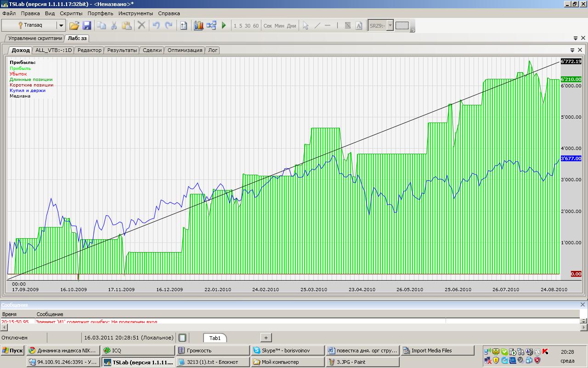Expand the Transaq dropdown arrow
The image size is (588, 368).
61,25
